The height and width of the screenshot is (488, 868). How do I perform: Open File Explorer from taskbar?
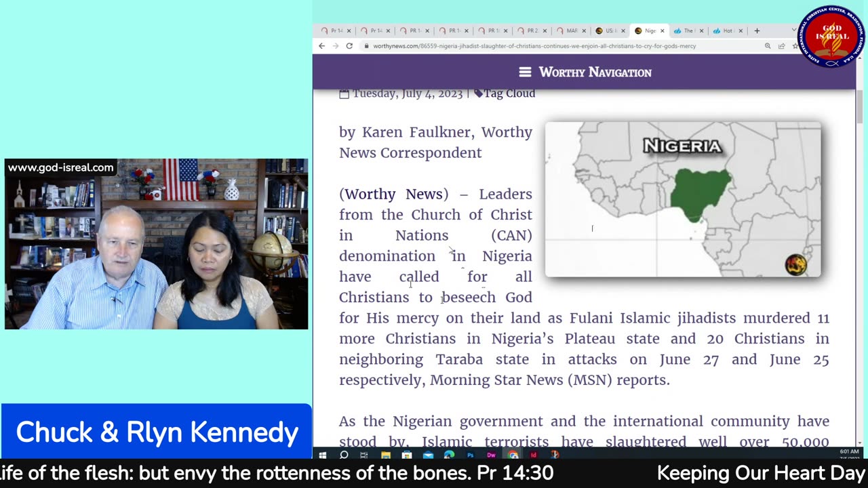(386, 455)
